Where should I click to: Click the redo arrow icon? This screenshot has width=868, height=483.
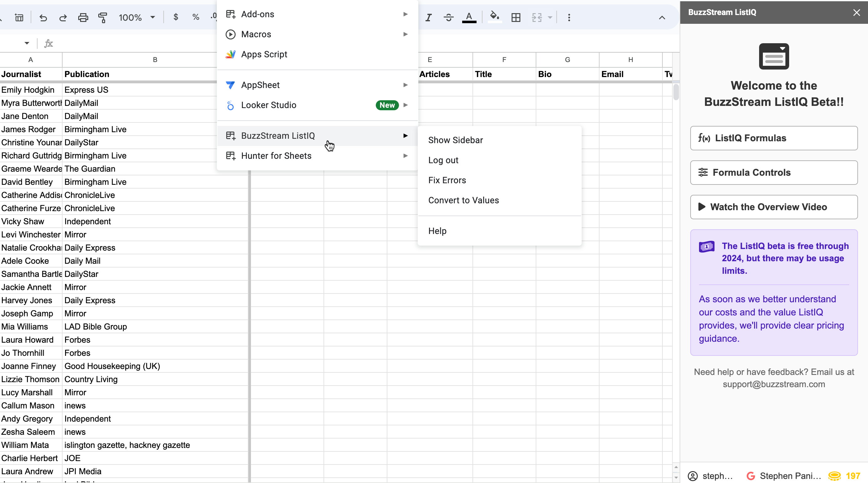pyautogui.click(x=63, y=18)
